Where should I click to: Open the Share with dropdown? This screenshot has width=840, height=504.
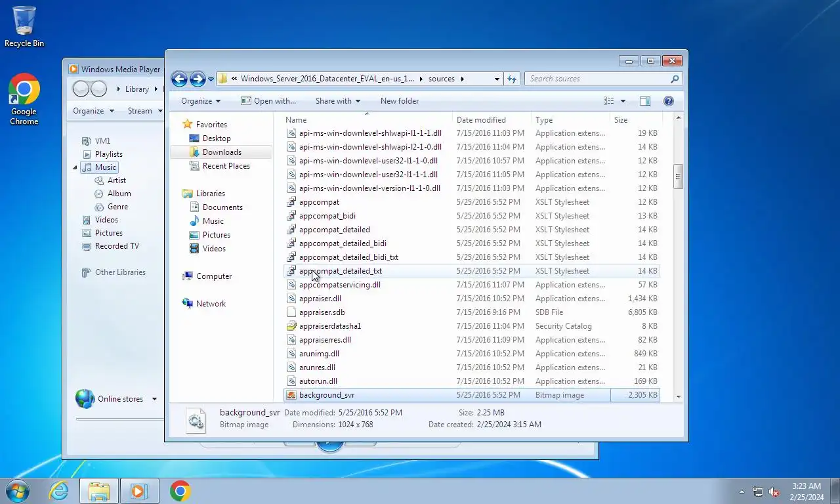338,101
